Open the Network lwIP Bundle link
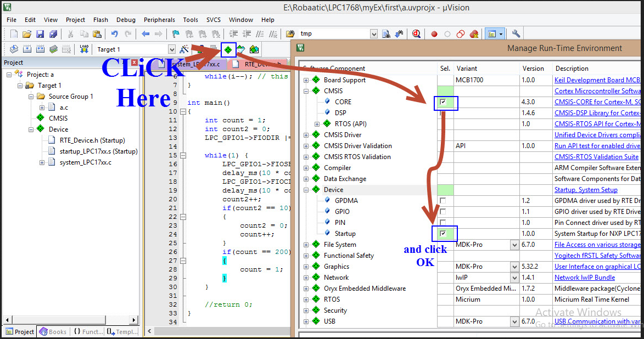Viewport: 644px width, 339px height. 585,278
